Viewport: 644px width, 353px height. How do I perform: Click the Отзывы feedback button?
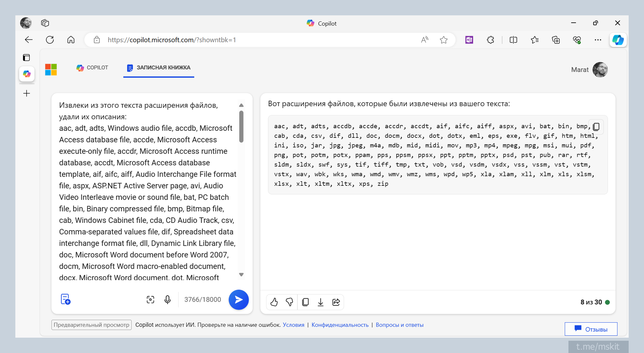(x=591, y=329)
